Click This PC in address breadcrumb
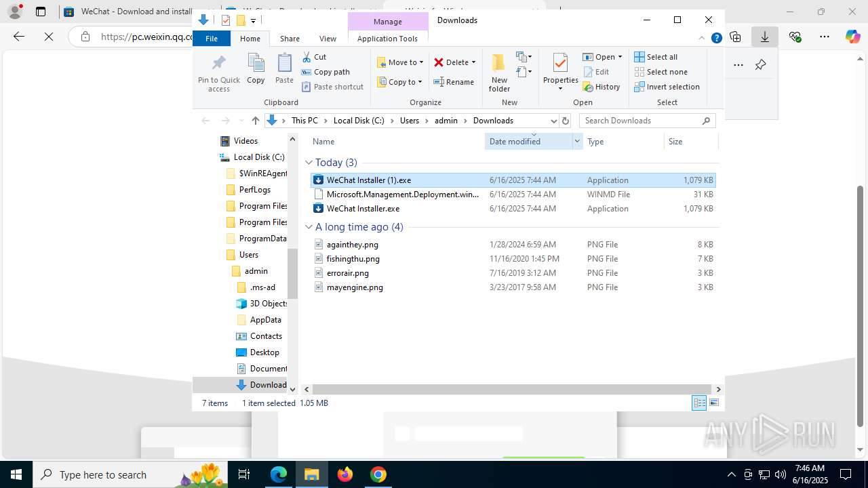The height and width of the screenshot is (488, 868). point(304,121)
